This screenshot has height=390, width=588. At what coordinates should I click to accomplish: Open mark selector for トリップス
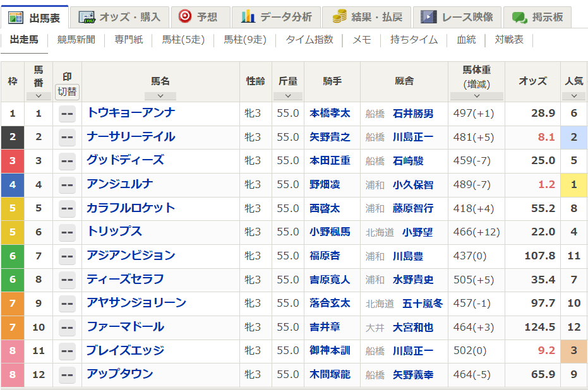67,232
